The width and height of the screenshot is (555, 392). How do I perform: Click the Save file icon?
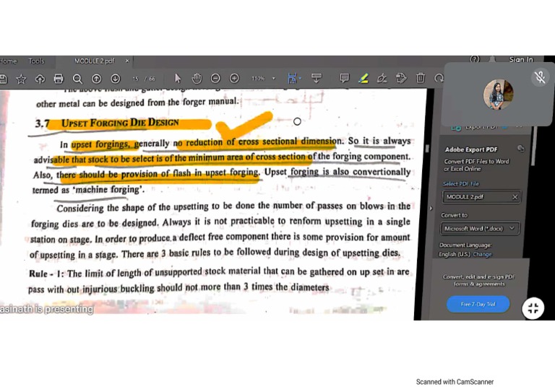pyautogui.click(x=3, y=79)
